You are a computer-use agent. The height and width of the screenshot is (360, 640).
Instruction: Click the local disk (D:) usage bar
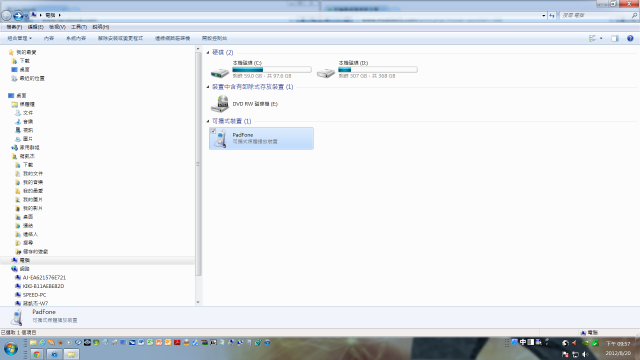pos(378,70)
